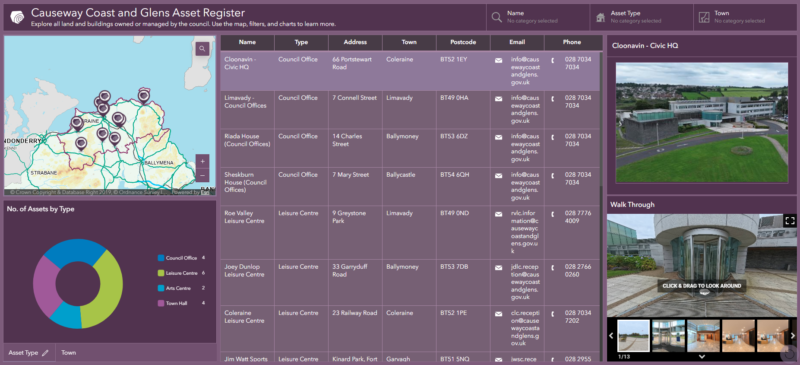Click the map search magnifier icon
The height and width of the screenshot is (365, 800).
203,48
